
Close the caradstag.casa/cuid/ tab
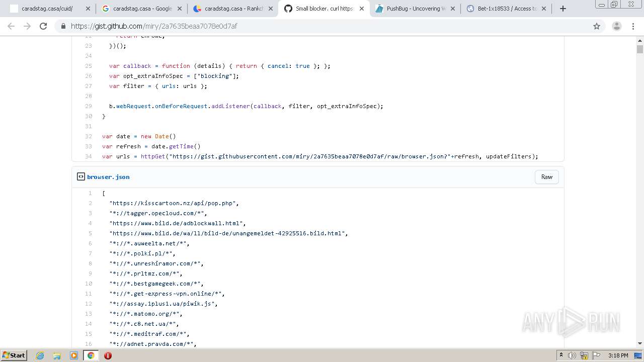(x=88, y=9)
